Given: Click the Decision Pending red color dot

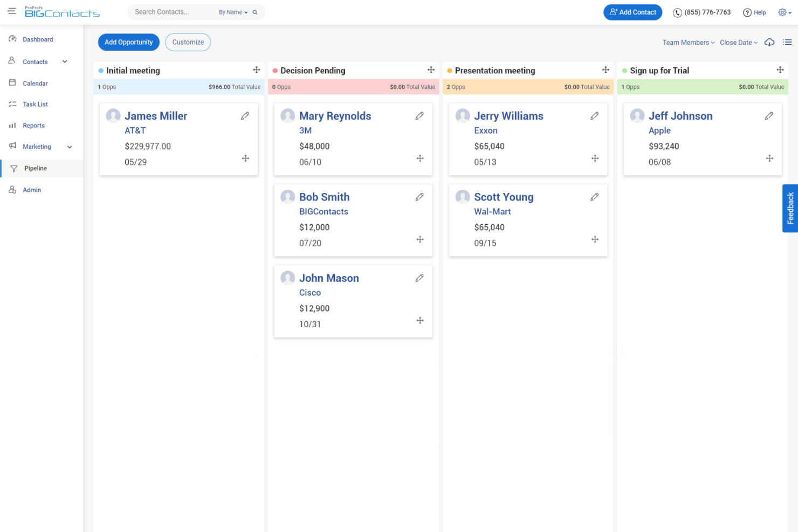Looking at the screenshot, I should [275, 71].
